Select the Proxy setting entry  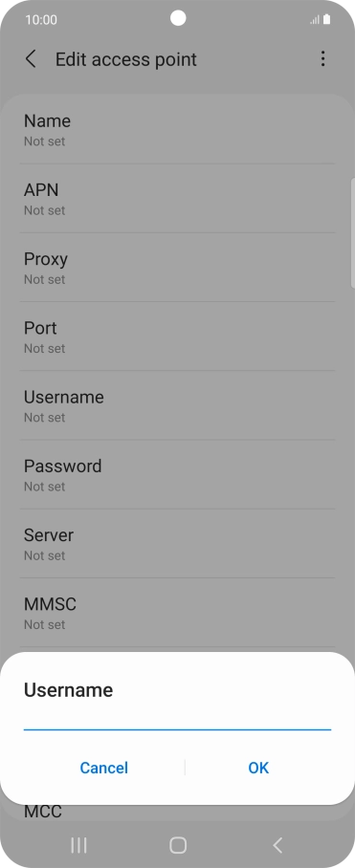[177, 268]
